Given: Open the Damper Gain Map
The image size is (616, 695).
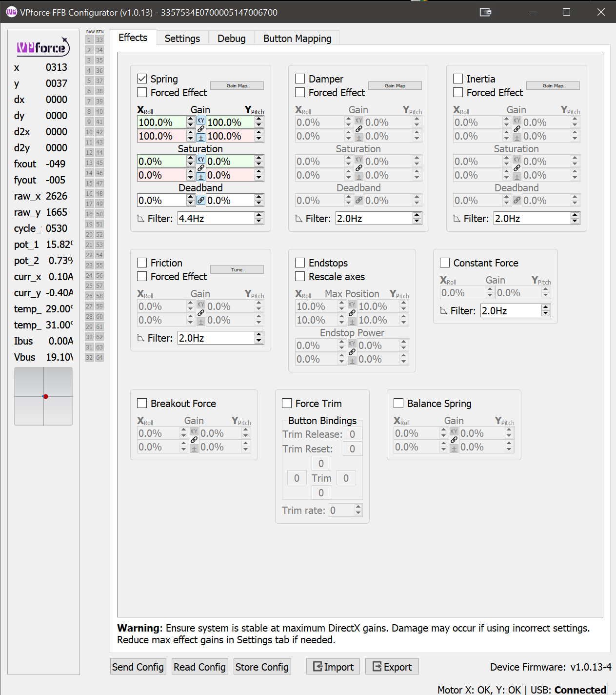Looking at the screenshot, I should (395, 85).
